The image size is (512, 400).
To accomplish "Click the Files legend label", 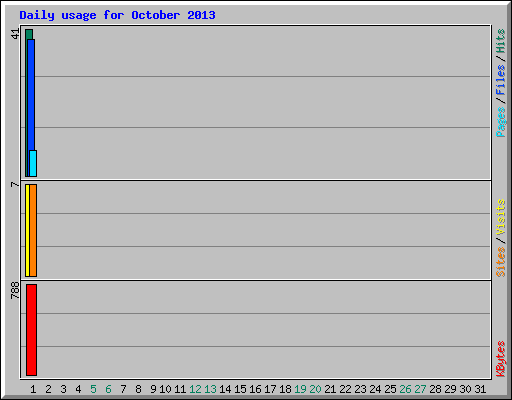I will (500, 80).
